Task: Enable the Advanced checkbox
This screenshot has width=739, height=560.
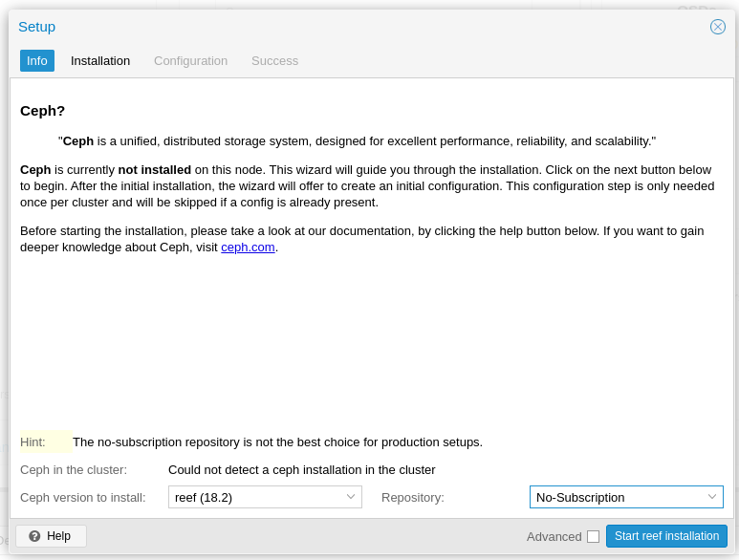Action: pyautogui.click(x=593, y=536)
